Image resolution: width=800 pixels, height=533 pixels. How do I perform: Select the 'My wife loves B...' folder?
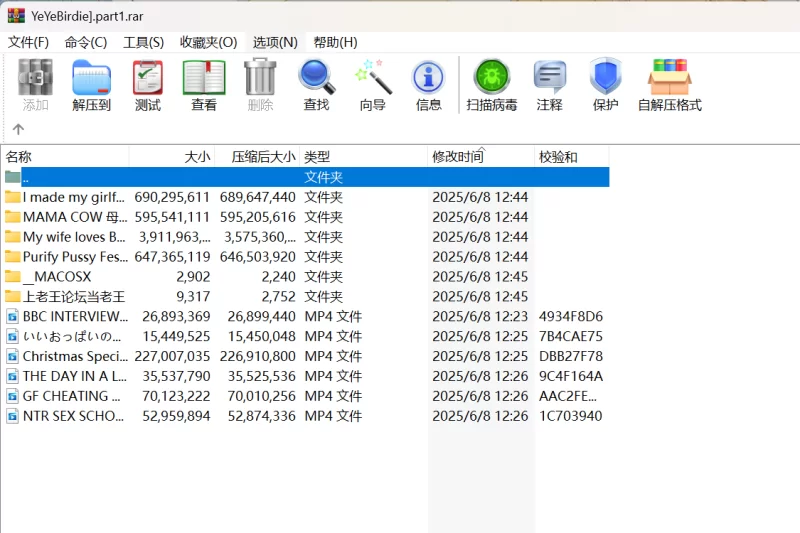click(x=74, y=237)
